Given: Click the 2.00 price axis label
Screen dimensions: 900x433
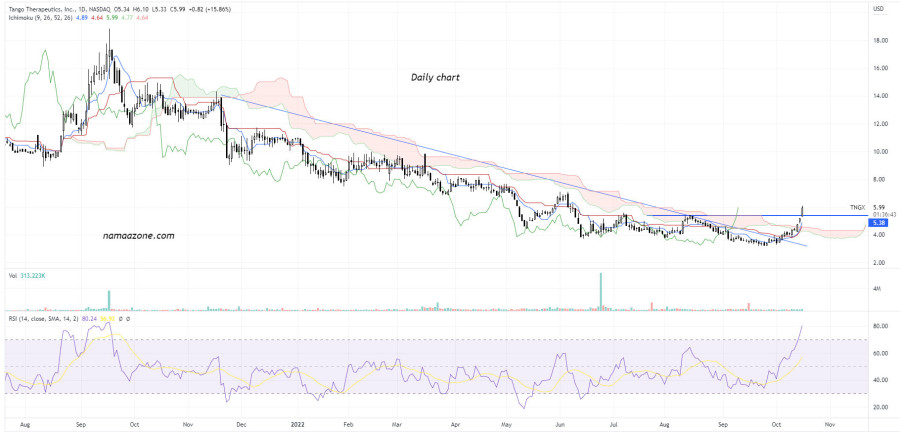Looking at the screenshot, I should click(881, 264).
